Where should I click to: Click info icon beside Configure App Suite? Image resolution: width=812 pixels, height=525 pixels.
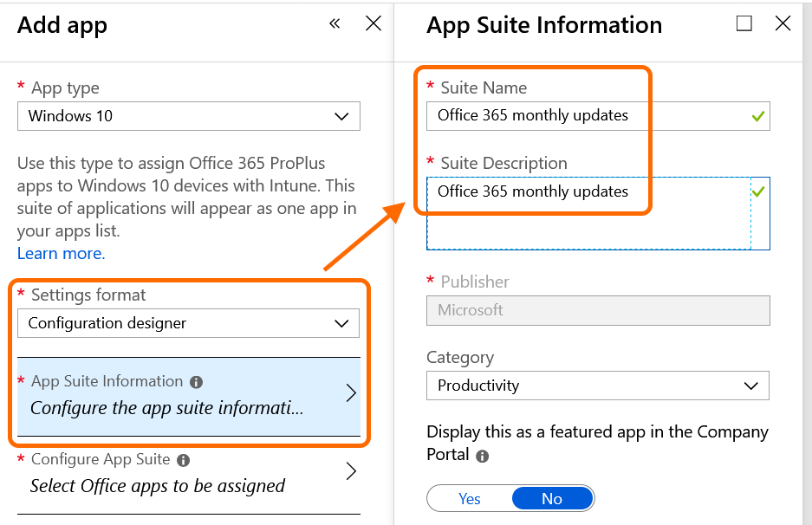coord(183,460)
